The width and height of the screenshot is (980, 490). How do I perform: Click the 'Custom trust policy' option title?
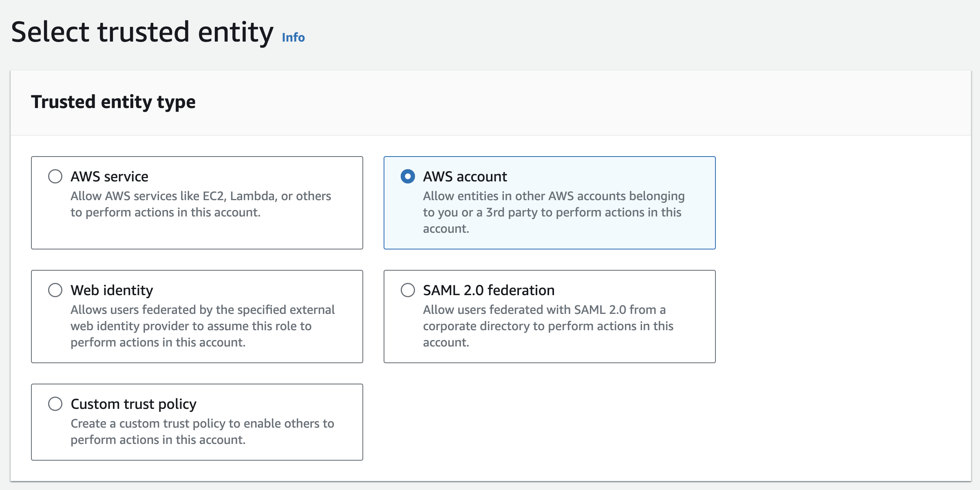tap(133, 404)
